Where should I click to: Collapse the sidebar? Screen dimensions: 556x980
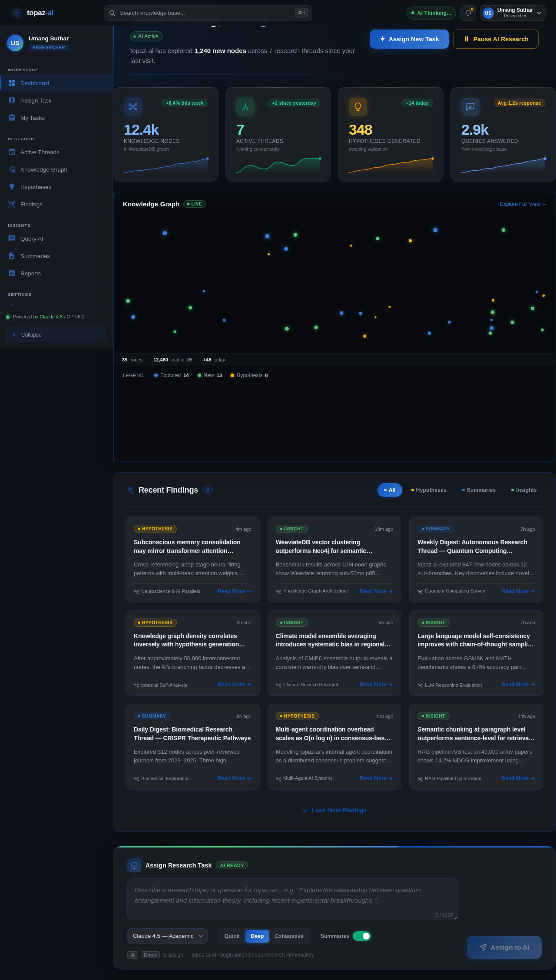click(56, 335)
